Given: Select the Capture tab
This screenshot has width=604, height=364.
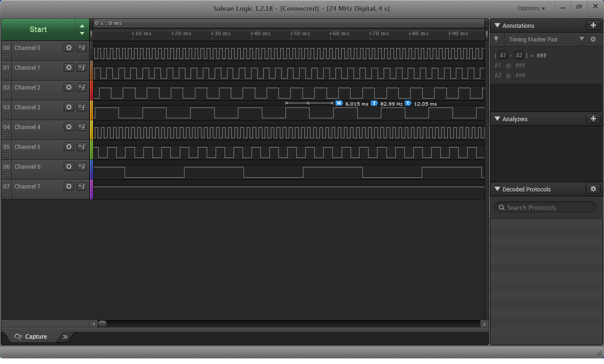Looking at the screenshot, I should pos(31,337).
